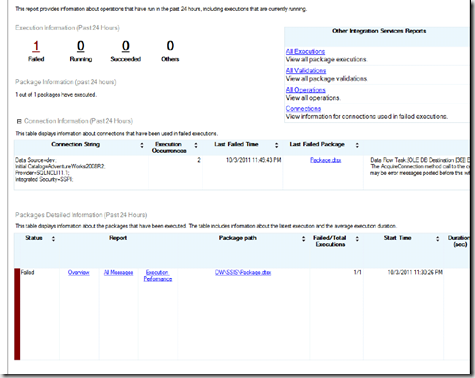Screen dimensions: 475x378
Task: Sort by the Execution Occurrences column
Action: [196, 145]
